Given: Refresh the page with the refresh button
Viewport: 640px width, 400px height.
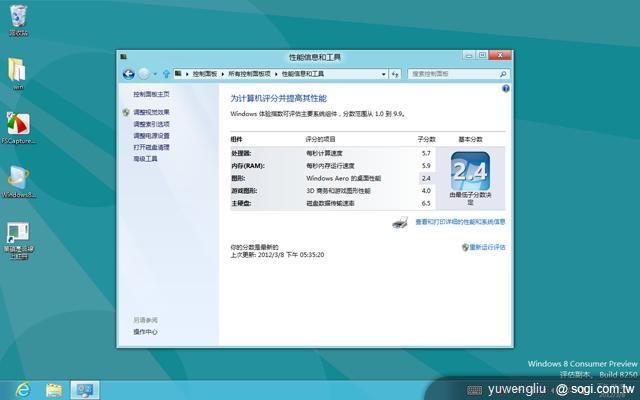Looking at the screenshot, I should 395,74.
